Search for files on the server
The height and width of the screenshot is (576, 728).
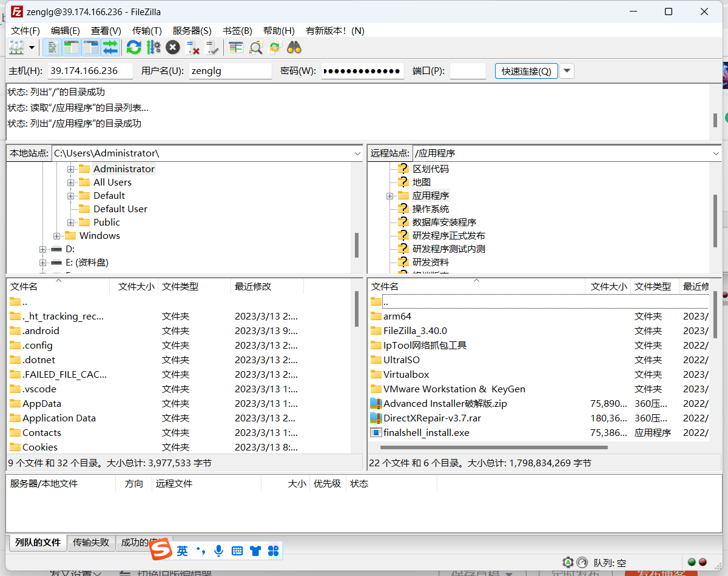295,47
